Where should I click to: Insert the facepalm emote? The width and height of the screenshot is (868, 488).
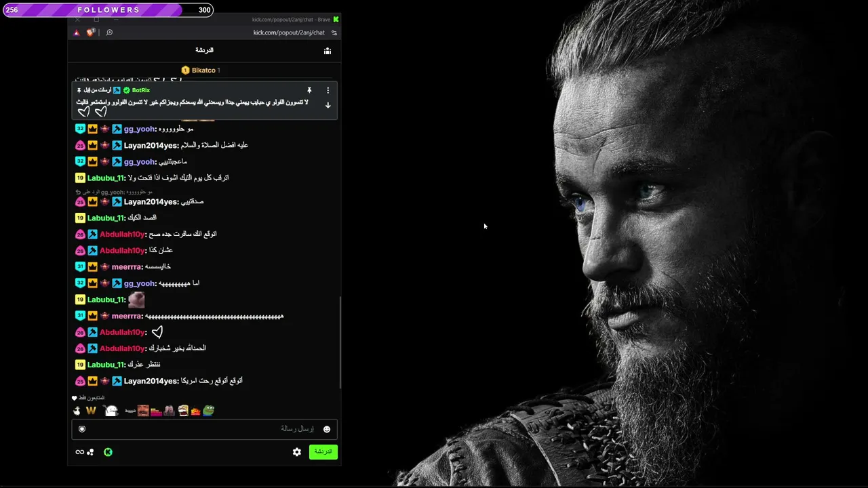pos(169,410)
